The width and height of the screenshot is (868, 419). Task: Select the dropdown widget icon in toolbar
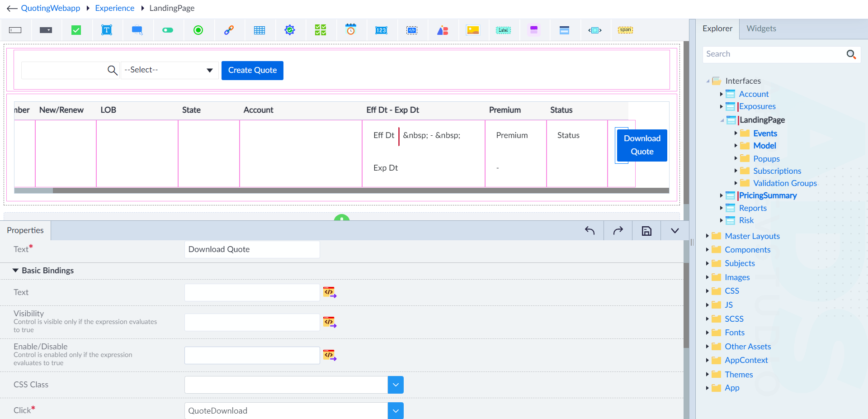(46, 30)
